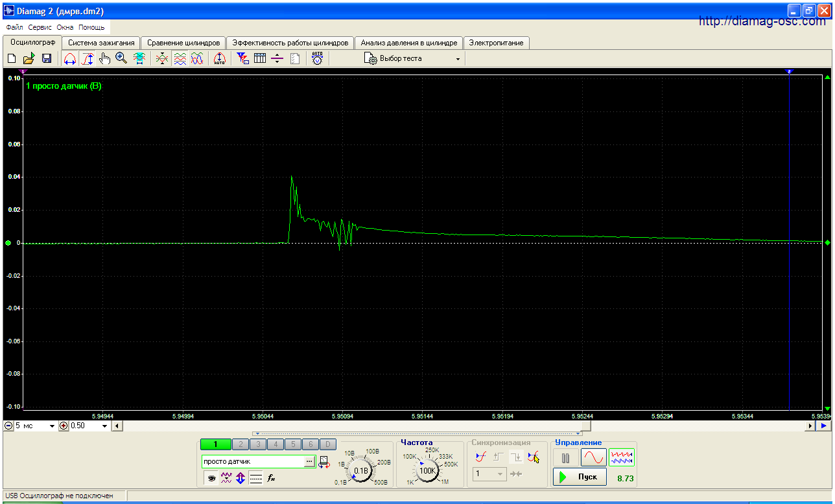Click the AUTO voltage detect icon
The image size is (835, 504).
click(x=317, y=58)
